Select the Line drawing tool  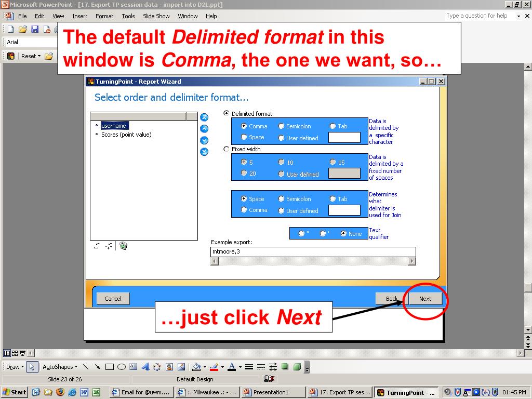tap(86, 367)
